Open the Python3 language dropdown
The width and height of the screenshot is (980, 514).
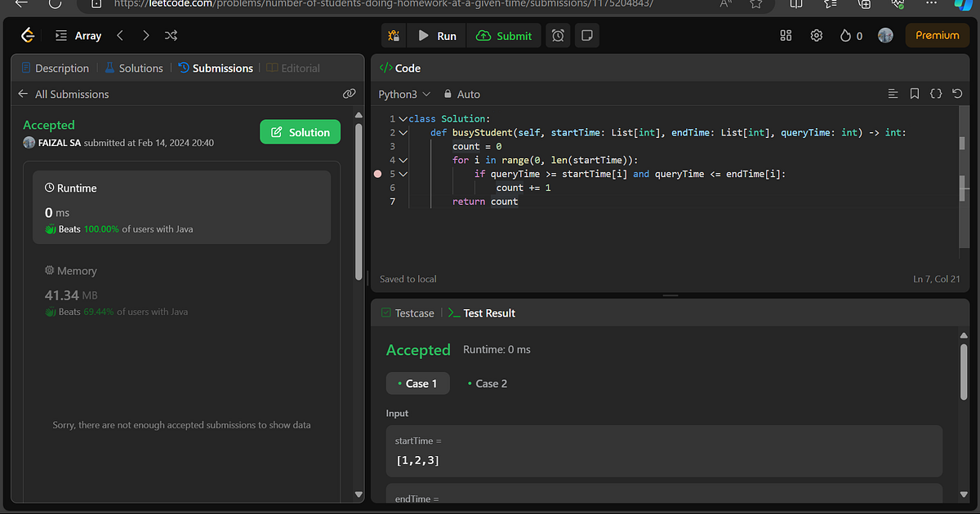pyautogui.click(x=403, y=95)
